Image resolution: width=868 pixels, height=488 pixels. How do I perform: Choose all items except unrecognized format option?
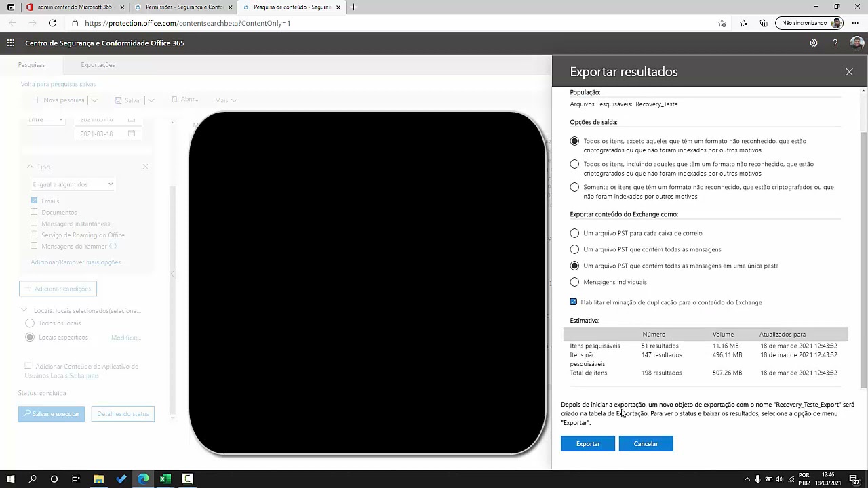574,141
